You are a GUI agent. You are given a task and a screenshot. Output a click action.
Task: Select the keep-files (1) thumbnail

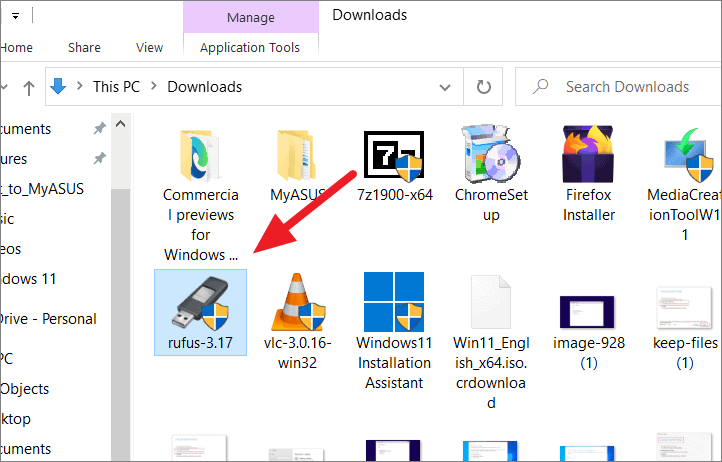pyautogui.click(x=685, y=307)
